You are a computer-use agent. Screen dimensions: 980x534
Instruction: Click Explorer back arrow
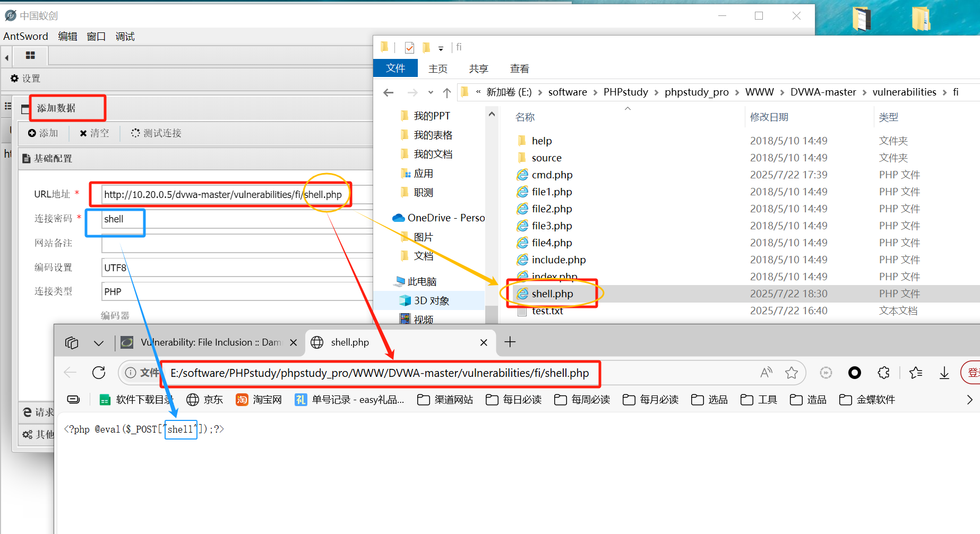(x=389, y=92)
